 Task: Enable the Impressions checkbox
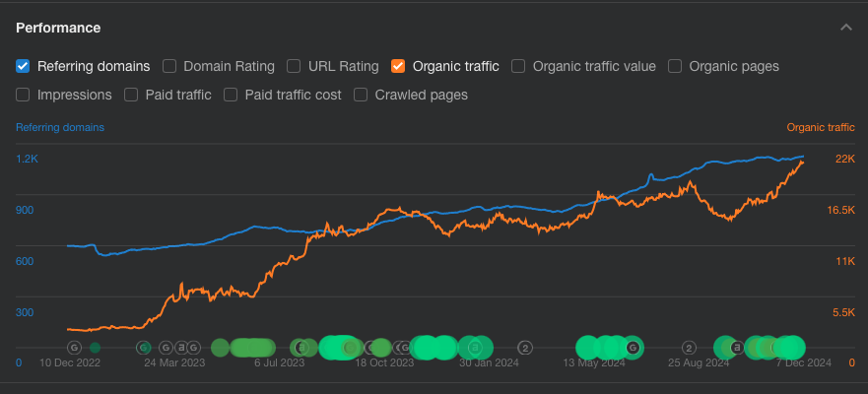point(23,96)
